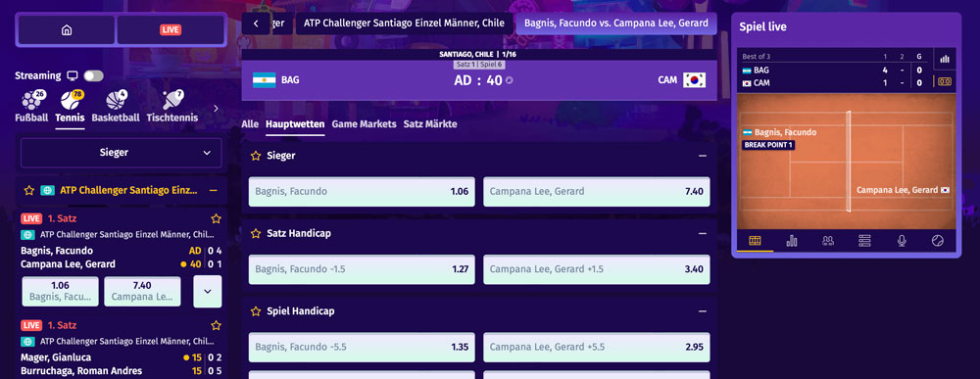Image resolution: width=980 pixels, height=379 pixels.
Task: Favorite the Sieger market star
Action: (255, 156)
